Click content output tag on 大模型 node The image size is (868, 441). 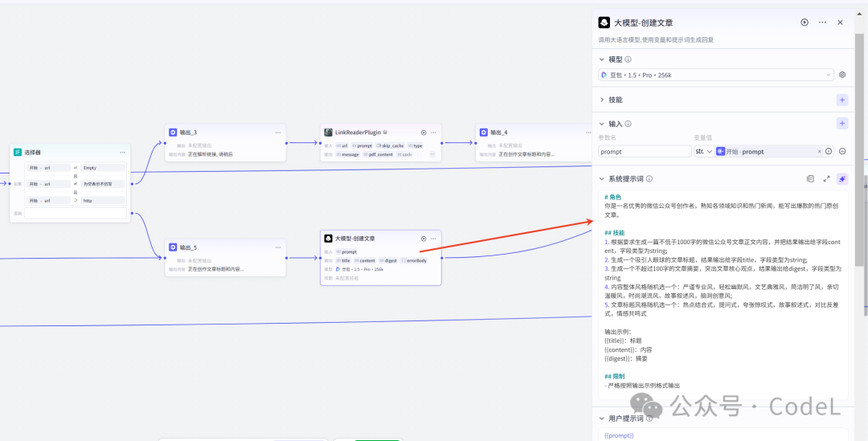364,260
